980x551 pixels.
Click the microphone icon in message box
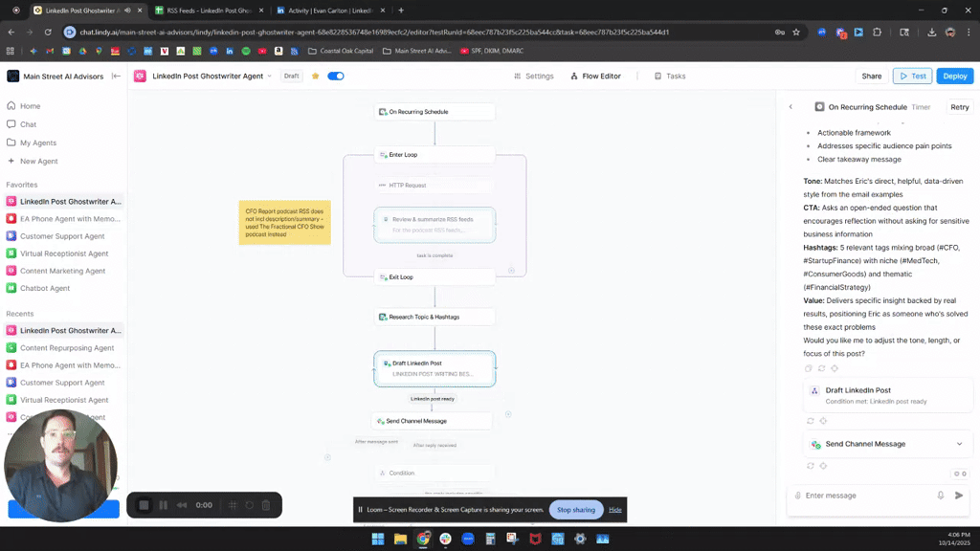point(941,496)
